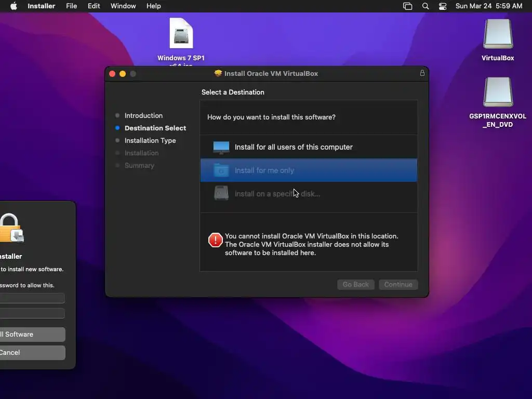The width and height of the screenshot is (532, 399).
Task: Open the Installer application menu
Action: coord(42,6)
